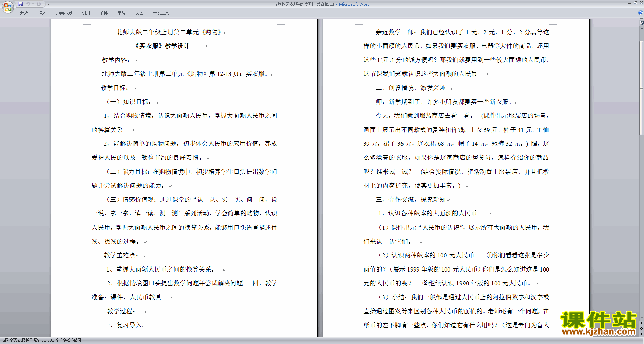
Task: Open the 引用 ribbon tab
Action: 86,13
